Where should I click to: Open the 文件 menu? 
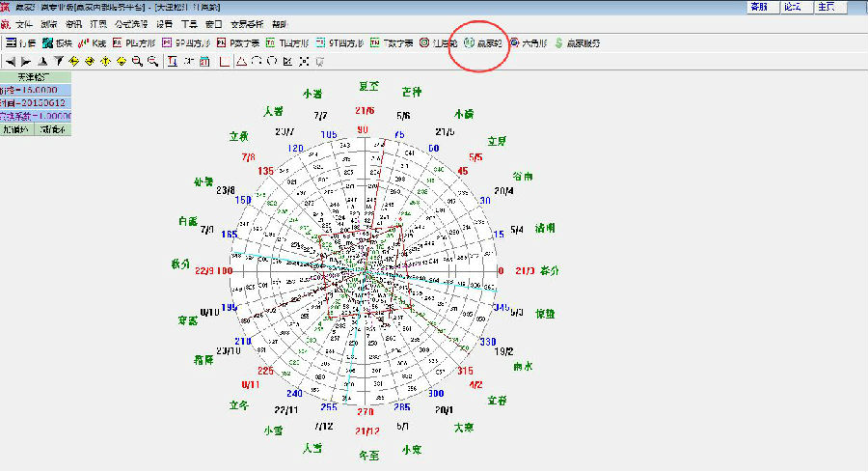point(24,23)
